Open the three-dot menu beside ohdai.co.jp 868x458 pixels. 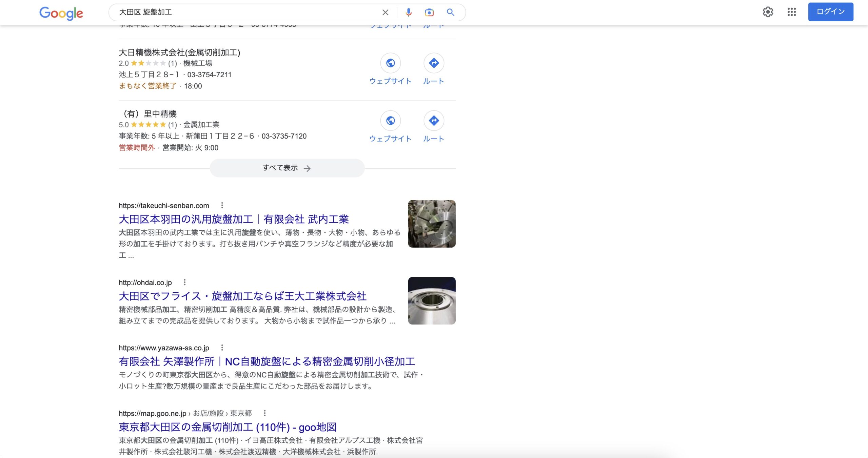pos(185,282)
